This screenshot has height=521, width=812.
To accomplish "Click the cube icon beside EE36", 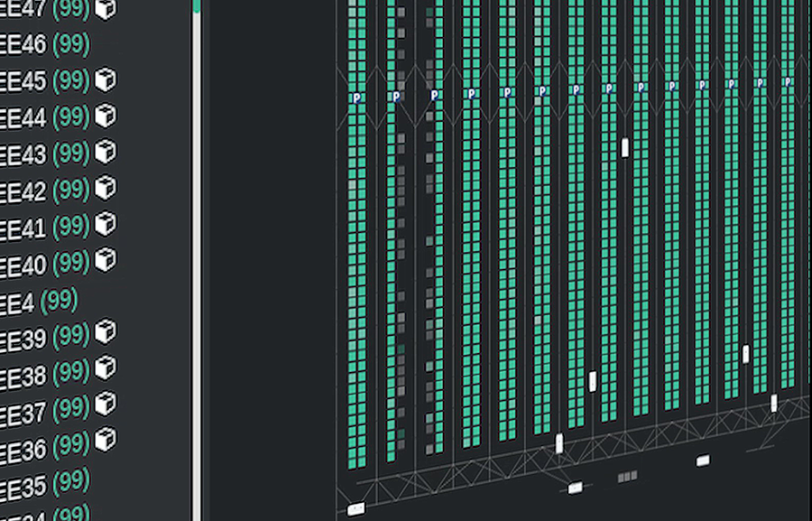I will pyautogui.click(x=106, y=440).
